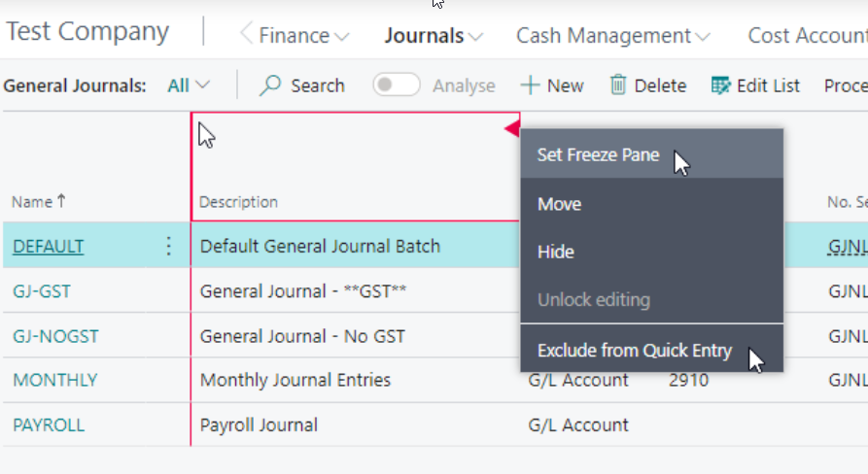
Task: Expand the Journals dropdown menu
Action: click(434, 36)
